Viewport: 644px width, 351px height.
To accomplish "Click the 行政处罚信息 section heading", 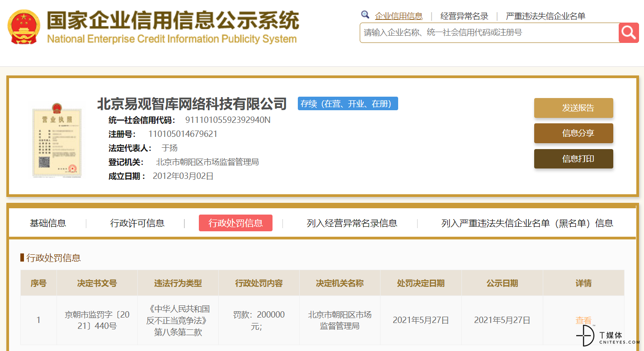I will click(53, 258).
